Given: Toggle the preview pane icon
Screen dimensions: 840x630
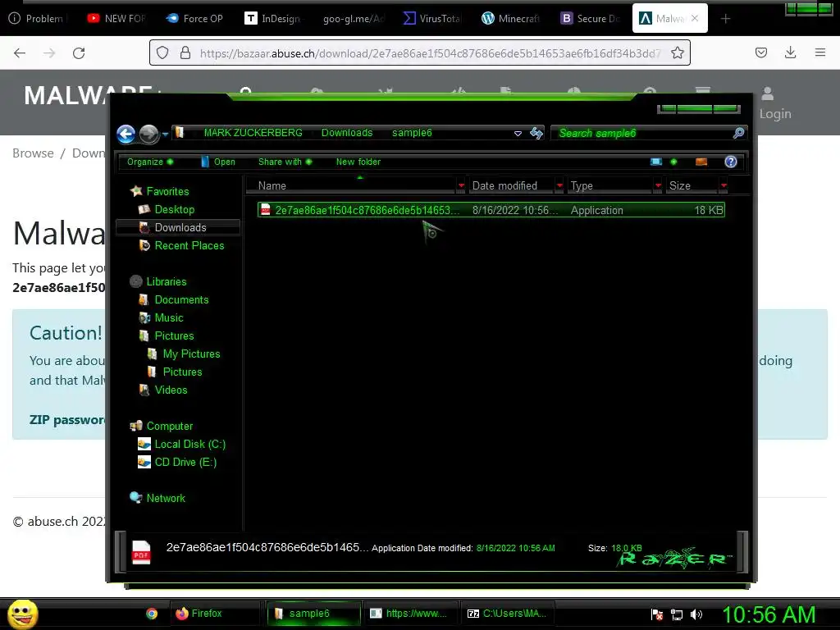Looking at the screenshot, I should 701,162.
